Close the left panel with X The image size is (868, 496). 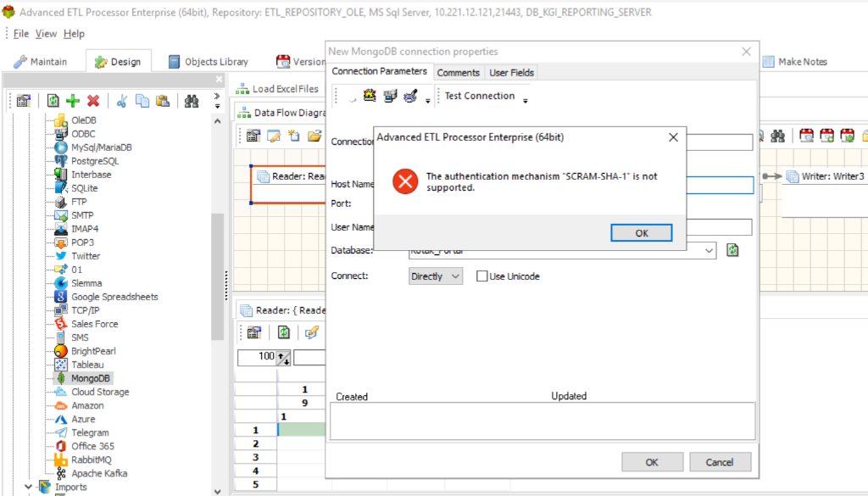pos(220,79)
